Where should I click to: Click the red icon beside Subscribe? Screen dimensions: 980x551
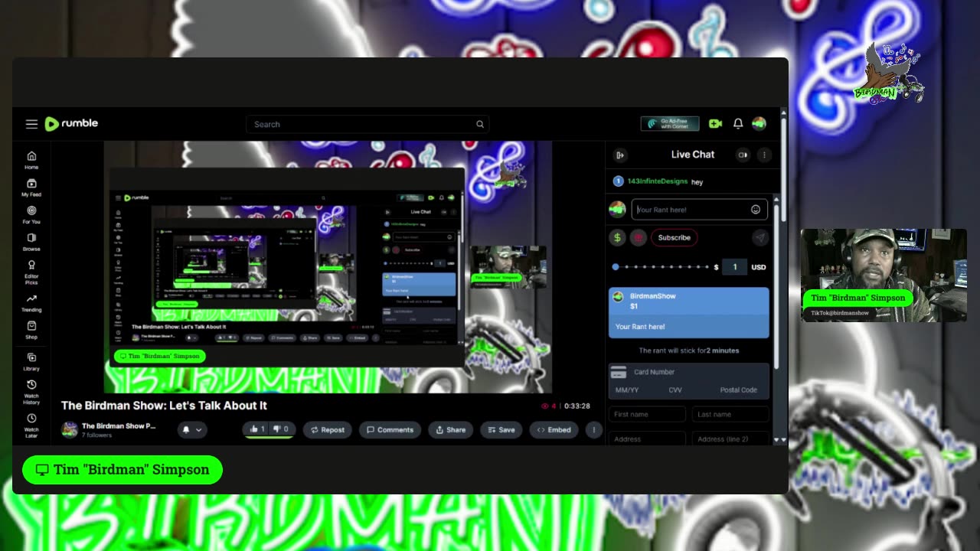tap(638, 238)
